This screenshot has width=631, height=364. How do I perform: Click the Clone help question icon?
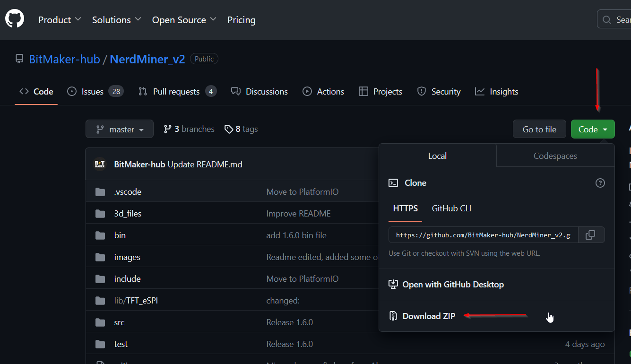[600, 183]
